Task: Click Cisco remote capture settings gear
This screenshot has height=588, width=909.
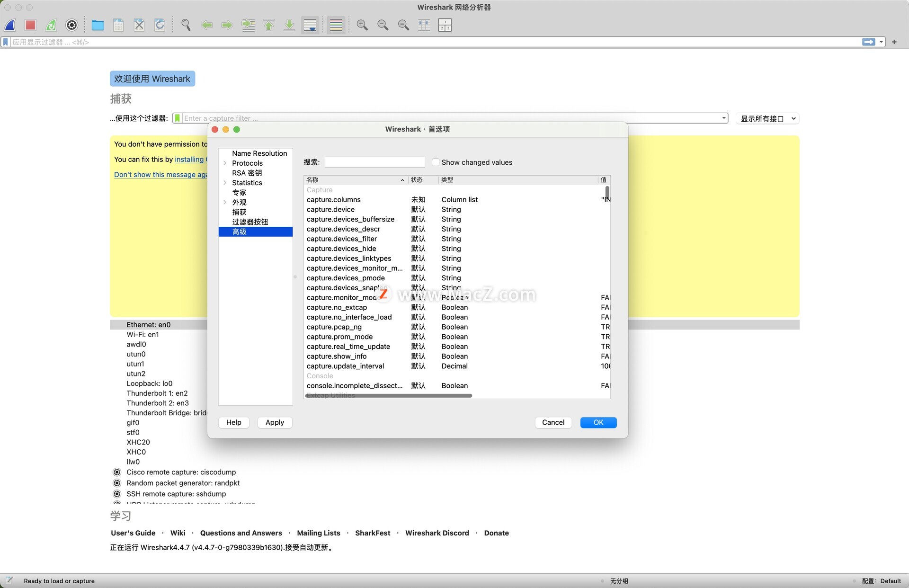Action: (x=117, y=472)
